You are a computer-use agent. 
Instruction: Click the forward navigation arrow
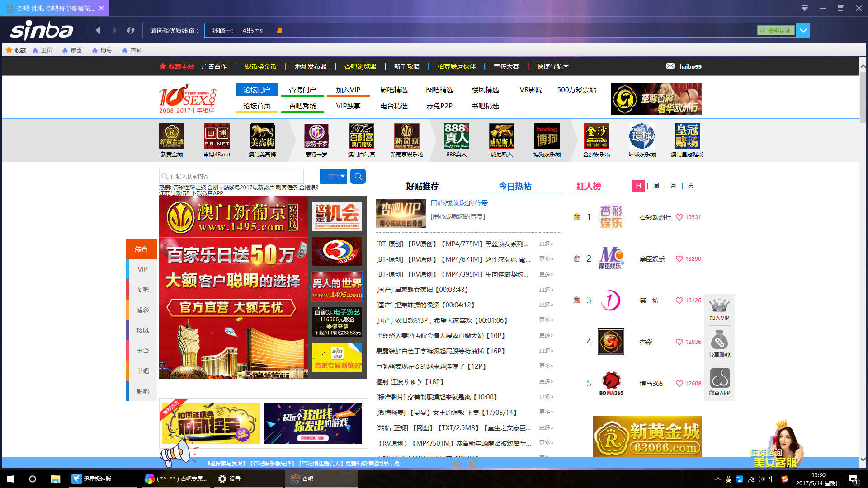[114, 30]
